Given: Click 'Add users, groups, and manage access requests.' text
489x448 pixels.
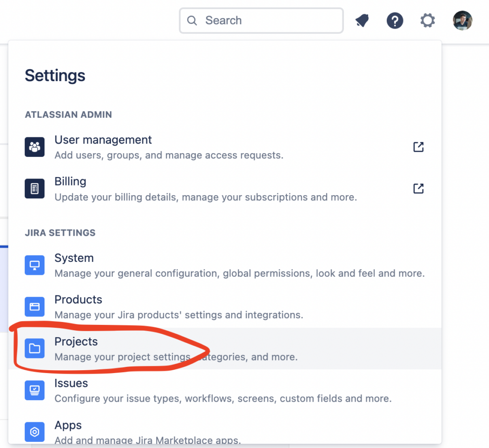Looking at the screenshot, I should [x=169, y=155].
